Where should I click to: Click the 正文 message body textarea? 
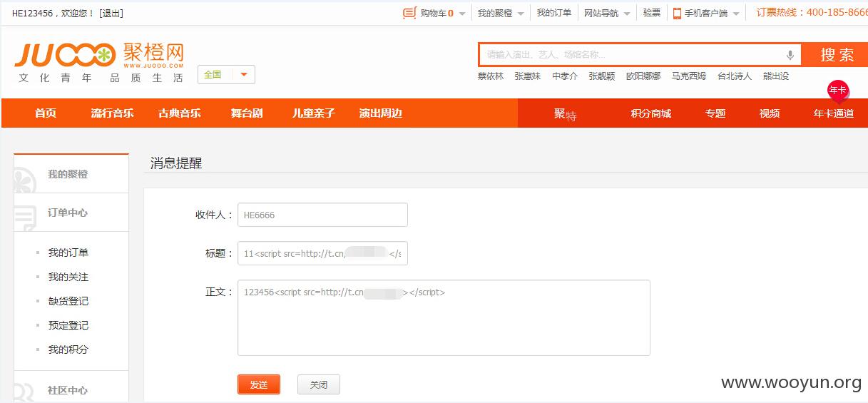[444, 317]
